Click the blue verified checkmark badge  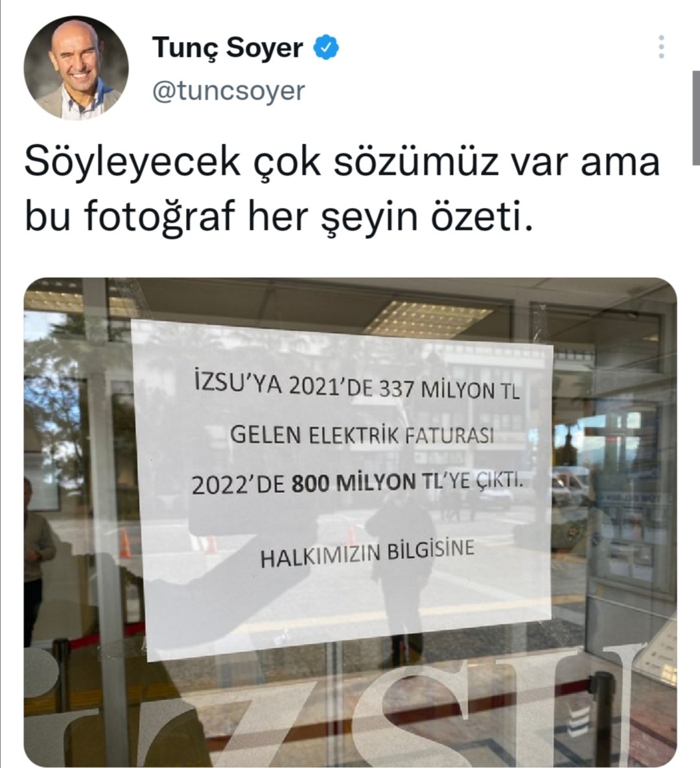click(326, 48)
